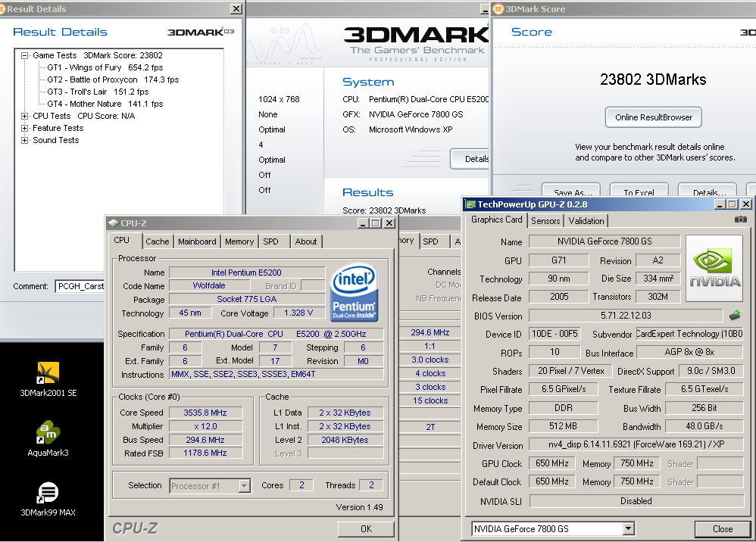Click the Instructions MMX, SSE field in CPU-Z
The height and width of the screenshot is (542, 756).
point(276,374)
